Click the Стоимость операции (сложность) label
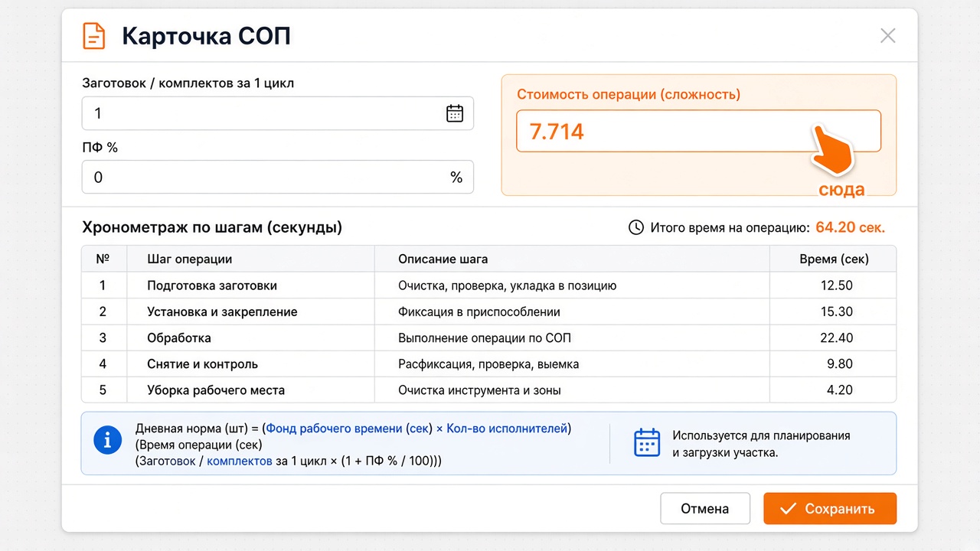The image size is (980, 551). tap(629, 95)
